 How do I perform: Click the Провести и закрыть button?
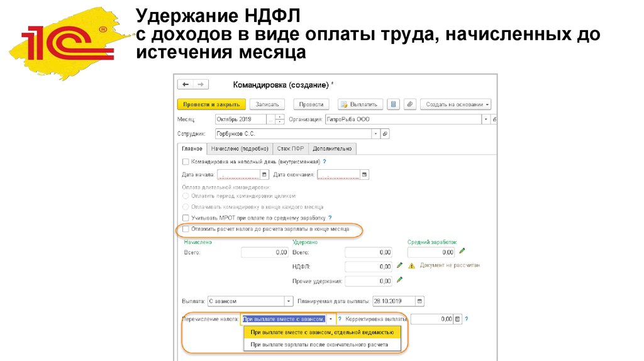(211, 104)
